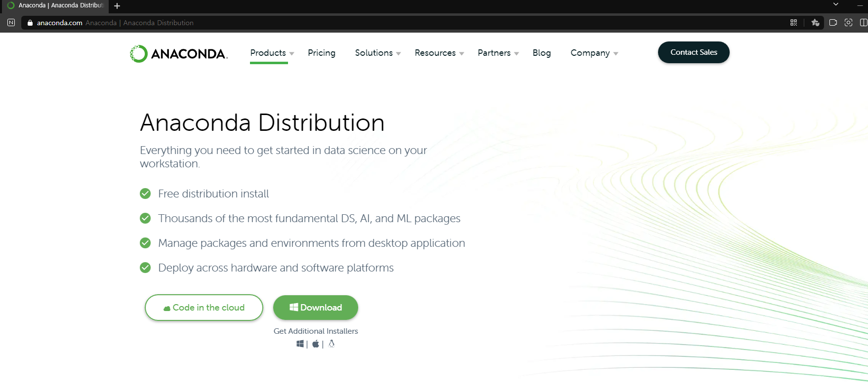The height and width of the screenshot is (391, 868).
Task: Click the padlock site security icon
Action: coord(30,23)
